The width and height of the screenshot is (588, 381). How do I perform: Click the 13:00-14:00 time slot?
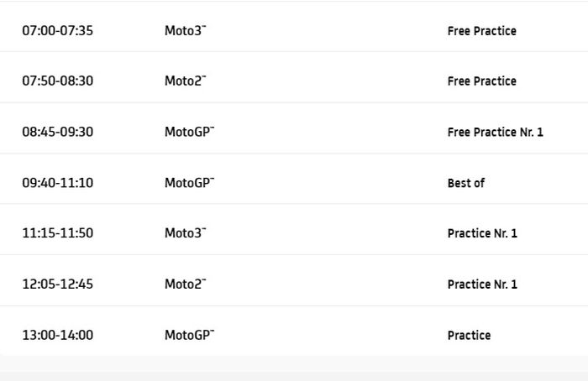pos(57,336)
